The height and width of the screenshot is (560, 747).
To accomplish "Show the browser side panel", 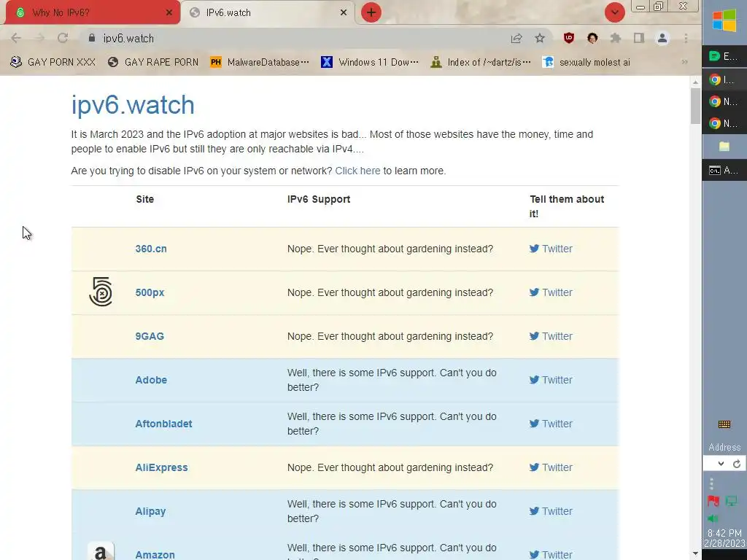I will click(x=639, y=38).
